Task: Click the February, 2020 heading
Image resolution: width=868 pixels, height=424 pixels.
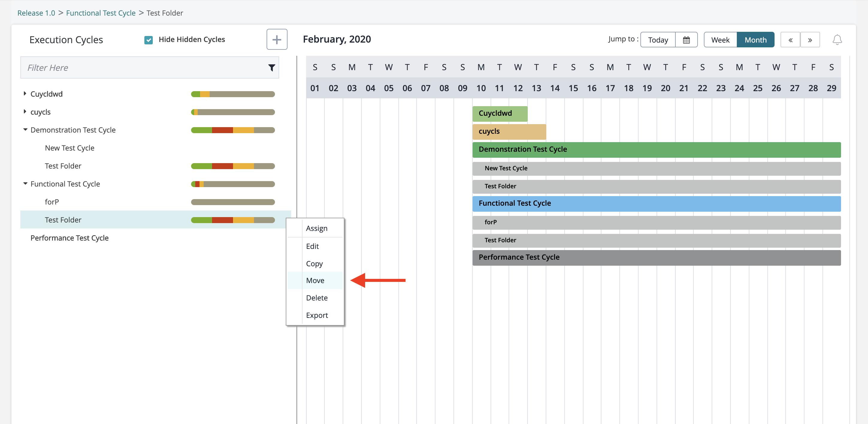Action: [337, 40]
